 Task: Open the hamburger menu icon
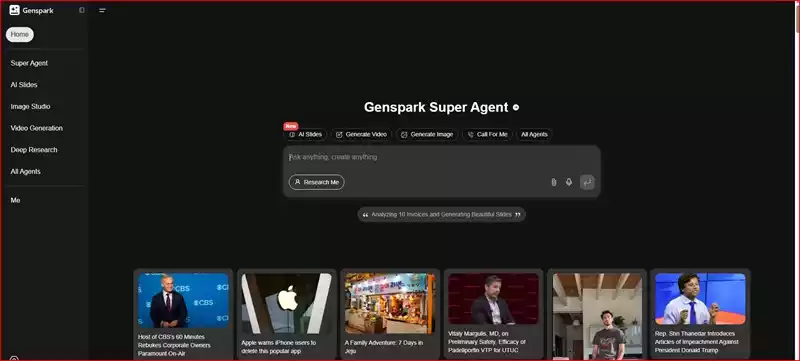coord(102,10)
